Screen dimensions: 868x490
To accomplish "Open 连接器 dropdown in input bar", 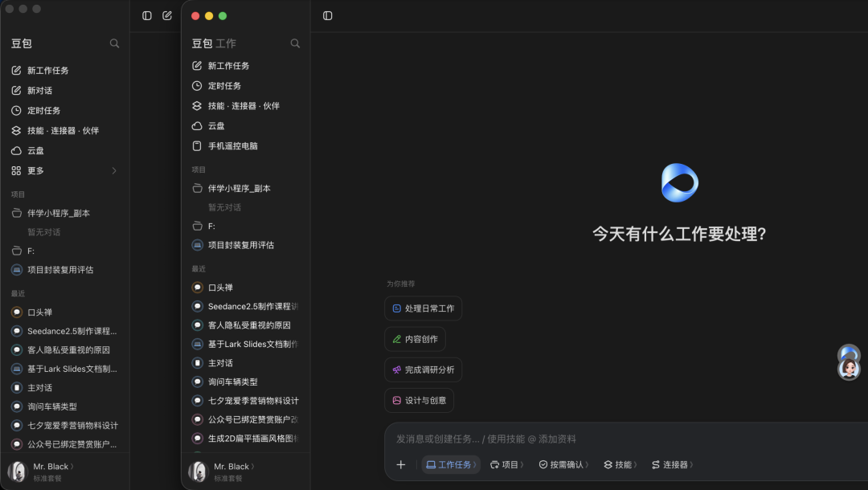I will (671, 464).
